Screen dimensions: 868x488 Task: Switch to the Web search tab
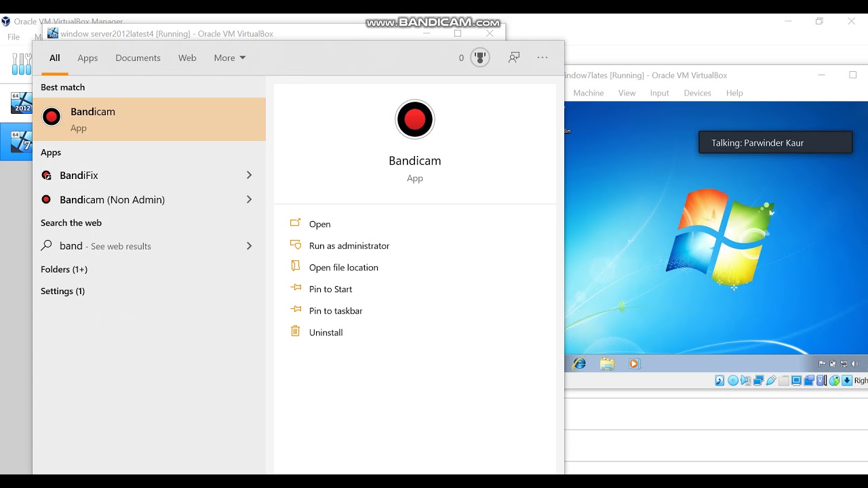pos(187,58)
